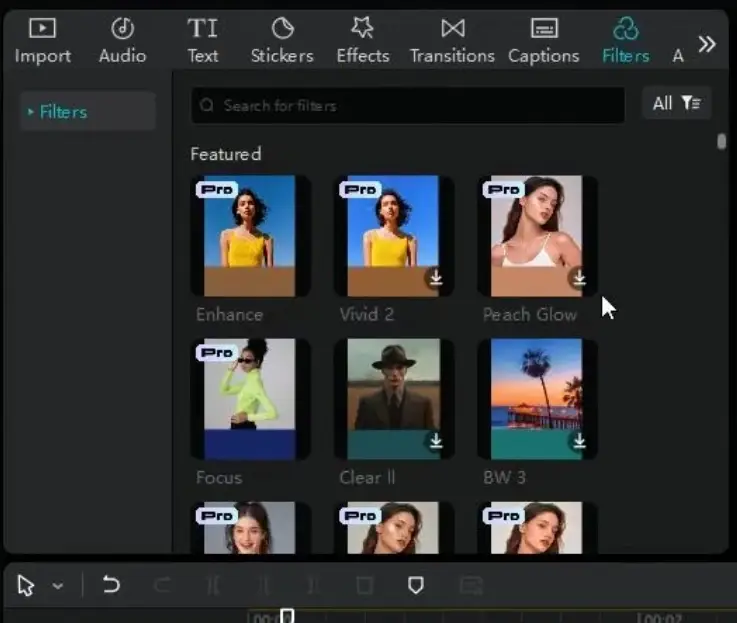Add a marker with shield icon

coord(416,585)
